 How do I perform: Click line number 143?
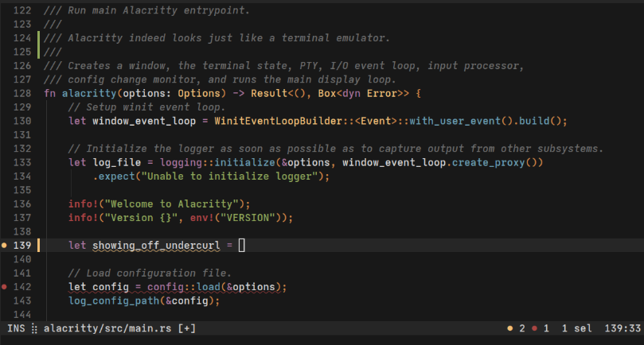coord(22,300)
